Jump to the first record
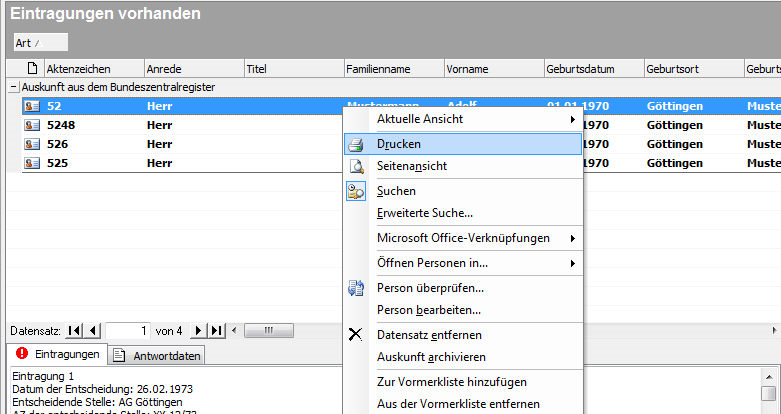Viewport: 781px width, 414px height. pyautogui.click(x=70, y=331)
